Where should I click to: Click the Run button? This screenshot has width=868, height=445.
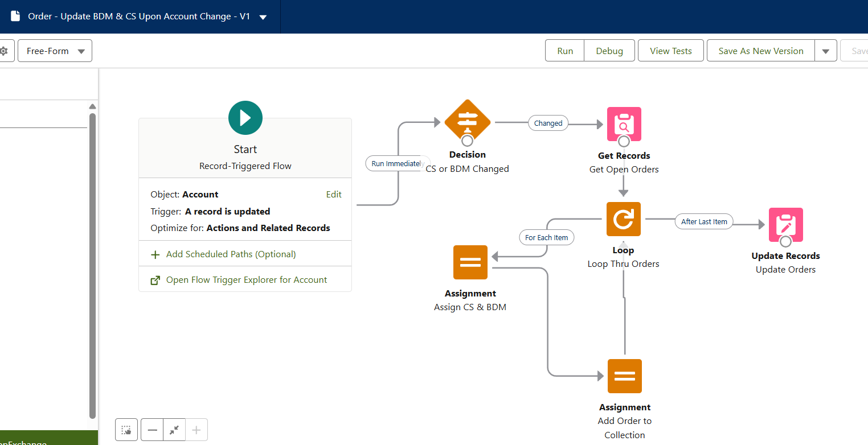564,51
